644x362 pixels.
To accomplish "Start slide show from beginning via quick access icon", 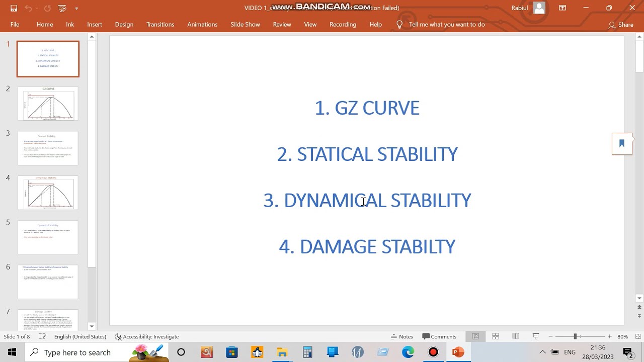I will (62, 8).
